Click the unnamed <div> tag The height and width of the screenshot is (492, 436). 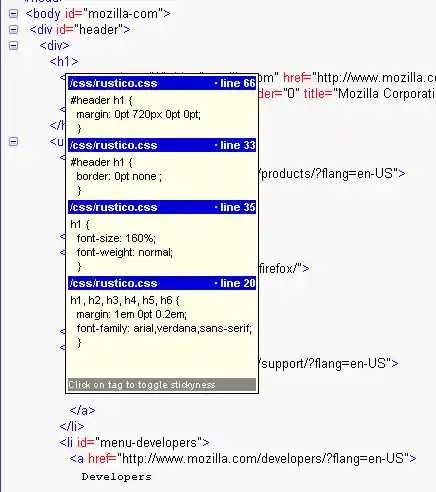[54, 45]
